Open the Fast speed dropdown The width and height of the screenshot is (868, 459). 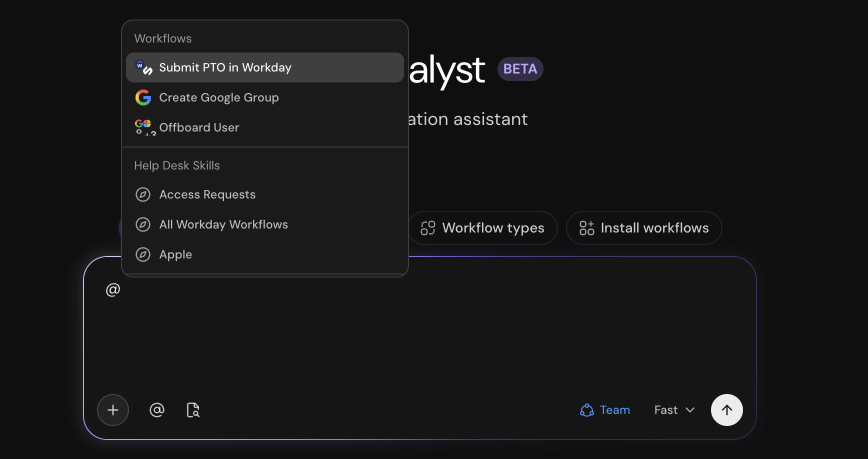674,410
